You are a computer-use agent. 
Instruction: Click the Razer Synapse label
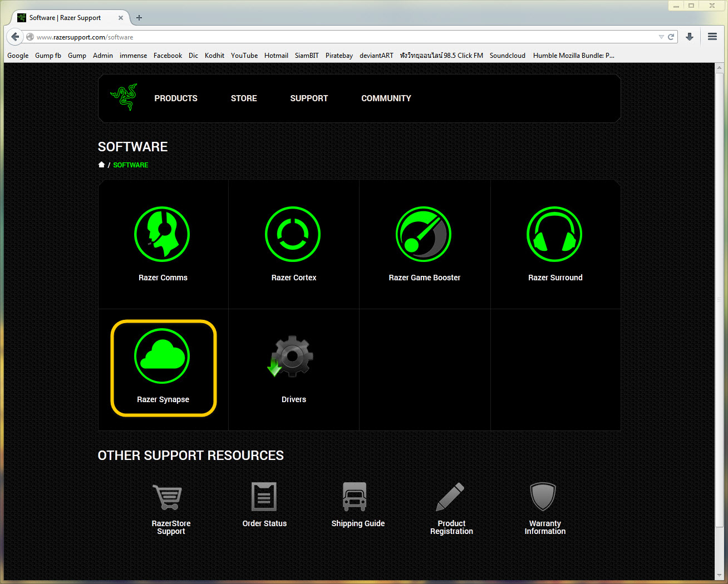(x=163, y=399)
